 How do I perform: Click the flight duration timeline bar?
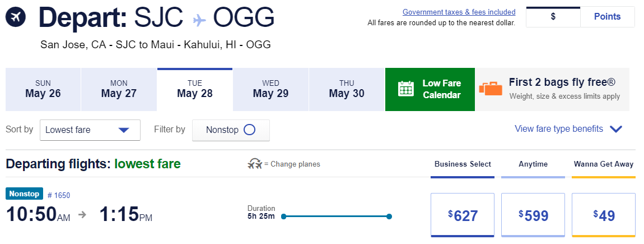click(336, 217)
